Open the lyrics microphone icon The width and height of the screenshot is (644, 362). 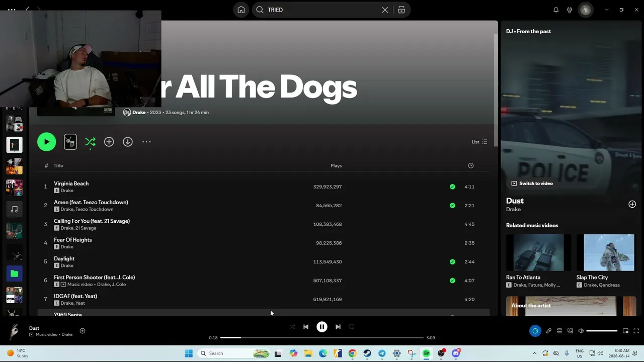[x=548, y=331]
